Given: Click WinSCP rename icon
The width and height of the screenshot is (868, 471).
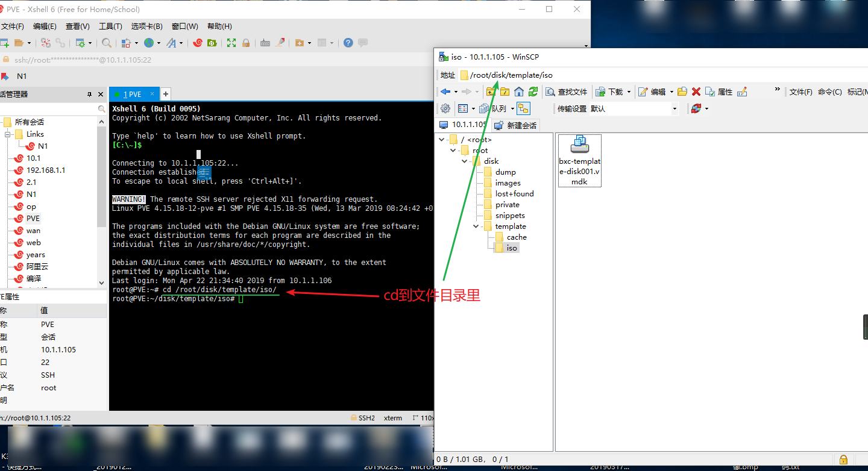Looking at the screenshot, I should 742,92.
